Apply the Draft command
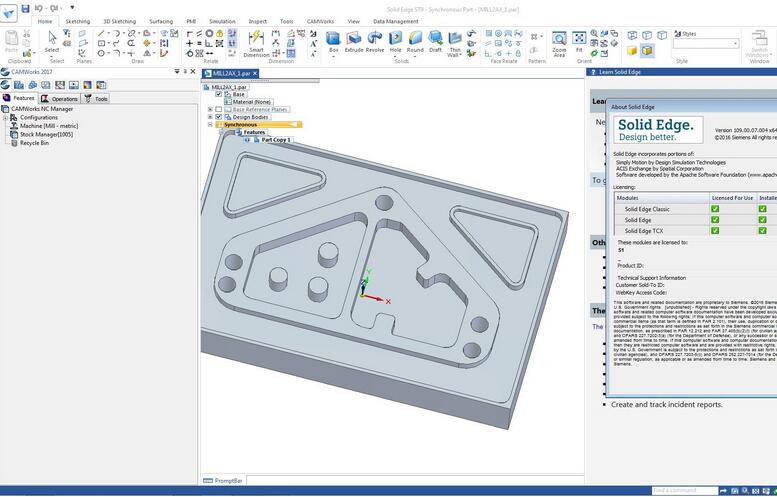The width and height of the screenshot is (777, 497). (435, 41)
